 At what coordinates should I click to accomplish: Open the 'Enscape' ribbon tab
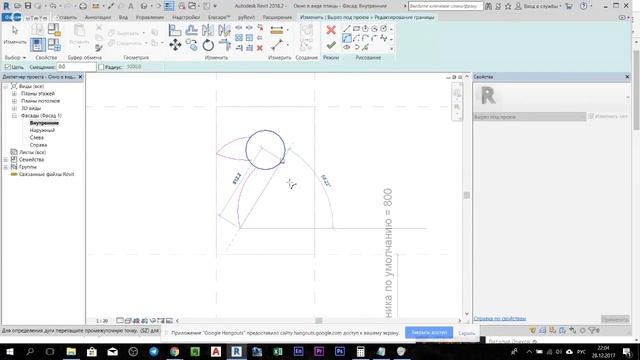coord(219,18)
